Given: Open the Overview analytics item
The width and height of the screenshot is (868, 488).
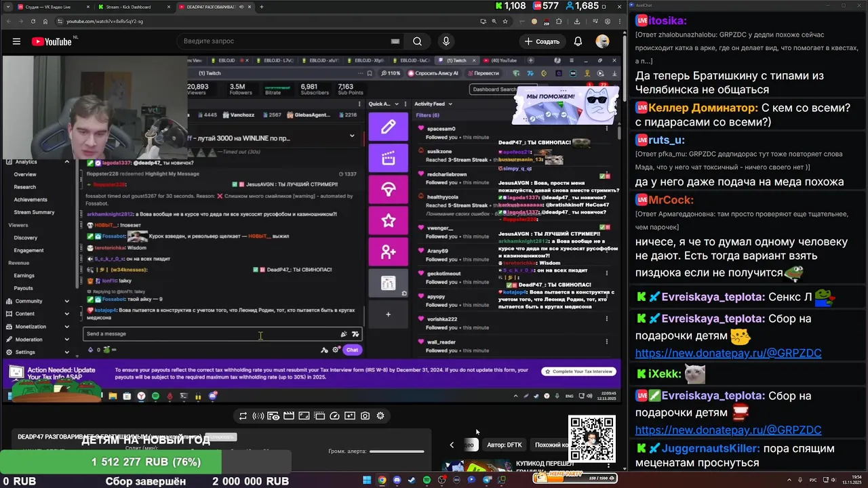Looking at the screenshot, I should click(x=25, y=174).
